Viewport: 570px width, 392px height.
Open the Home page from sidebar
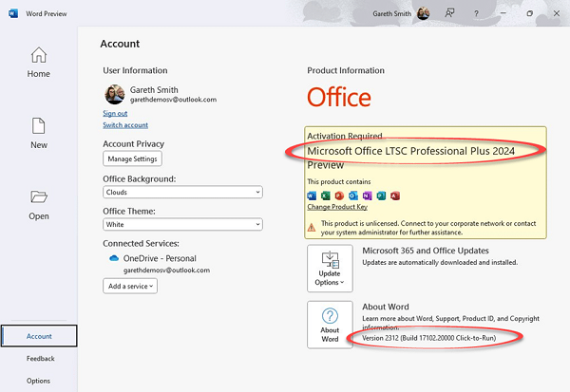[x=39, y=62]
